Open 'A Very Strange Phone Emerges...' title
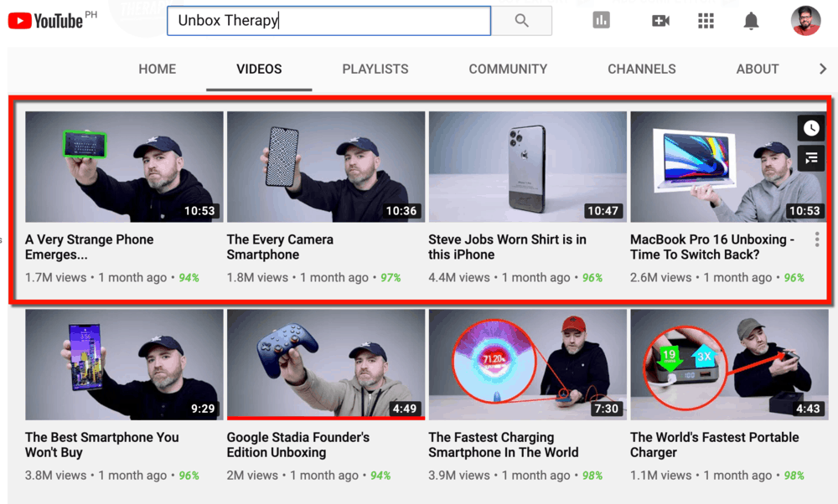 pos(90,247)
